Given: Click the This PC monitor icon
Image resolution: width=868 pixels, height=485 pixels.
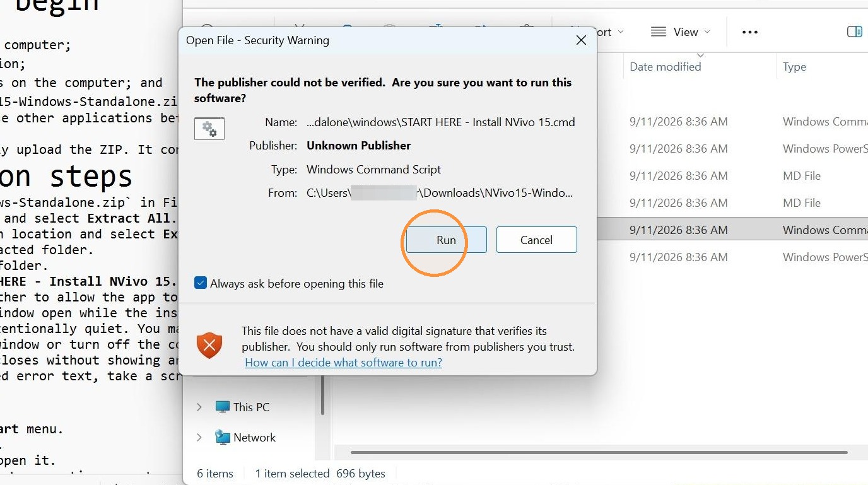Looking at the screenshot, I should [x=222, y=407].
